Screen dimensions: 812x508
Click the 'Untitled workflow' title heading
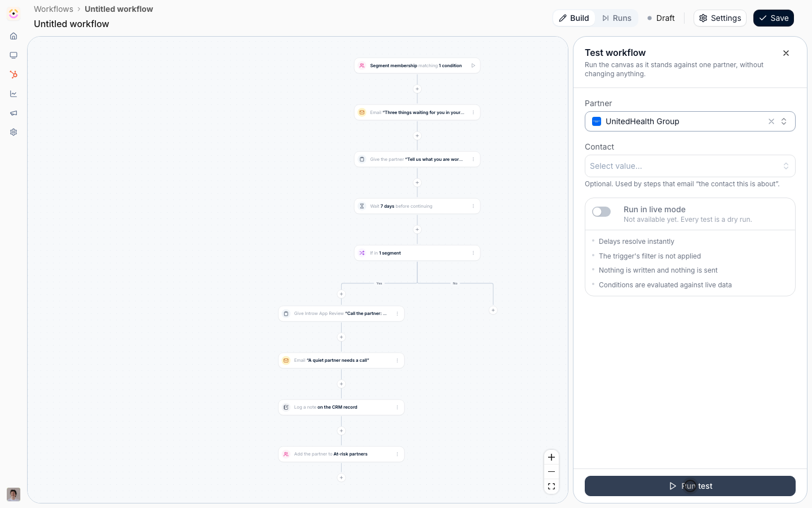[72, 24]
